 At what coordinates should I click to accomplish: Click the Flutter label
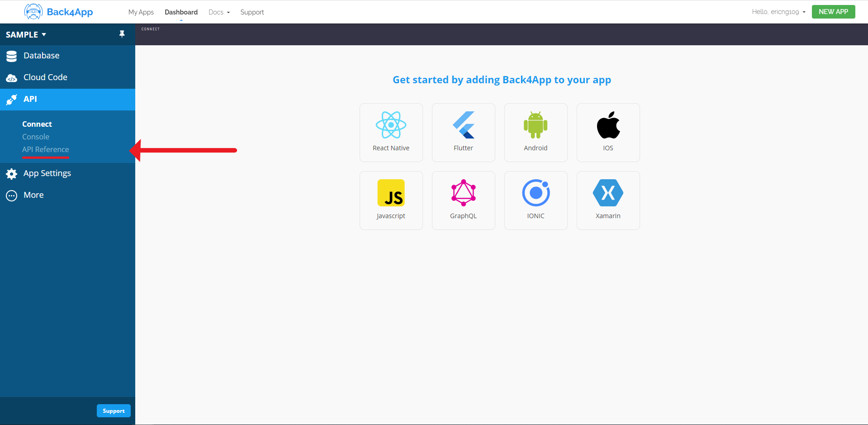click(x=463, y=148)
